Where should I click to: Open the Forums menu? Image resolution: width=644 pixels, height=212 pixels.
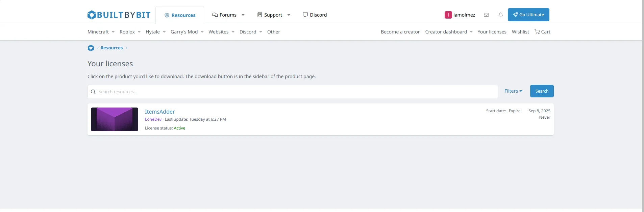pos(224,15)
